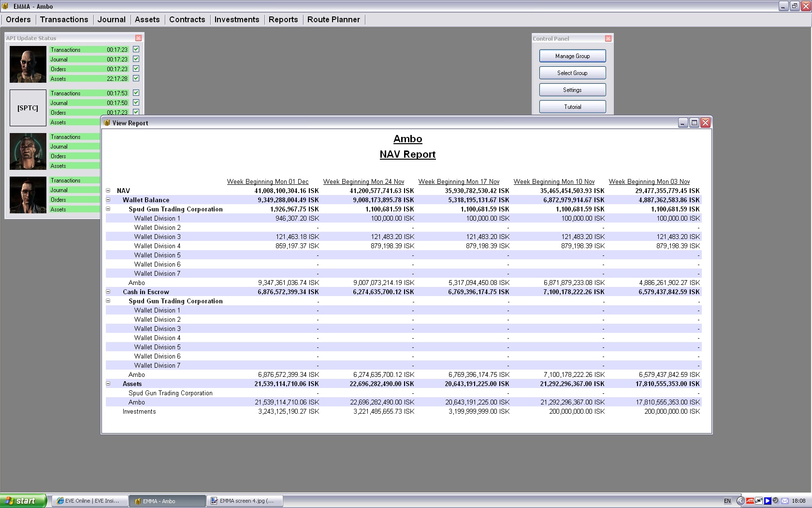This screenshot has height=508, width=812.
Task: Click the Manage Group button
Action: point(572,56)
